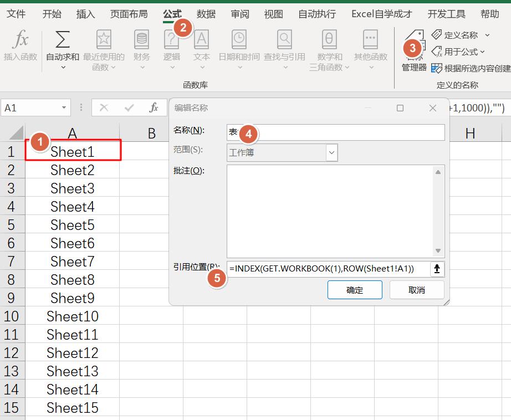The height and width of the screenshot is (420, 511).
Task: Open the Excel自学成才 tab
Action: 382,14
